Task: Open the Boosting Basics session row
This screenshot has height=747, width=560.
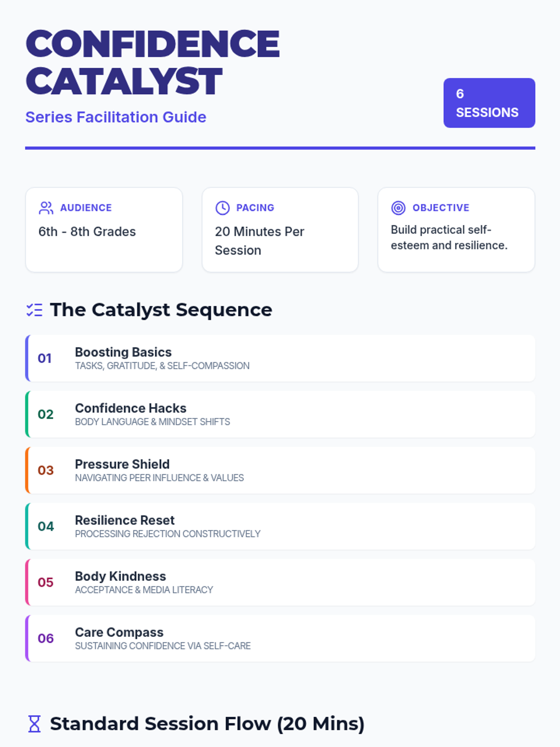Action: [x=280, y=358]
